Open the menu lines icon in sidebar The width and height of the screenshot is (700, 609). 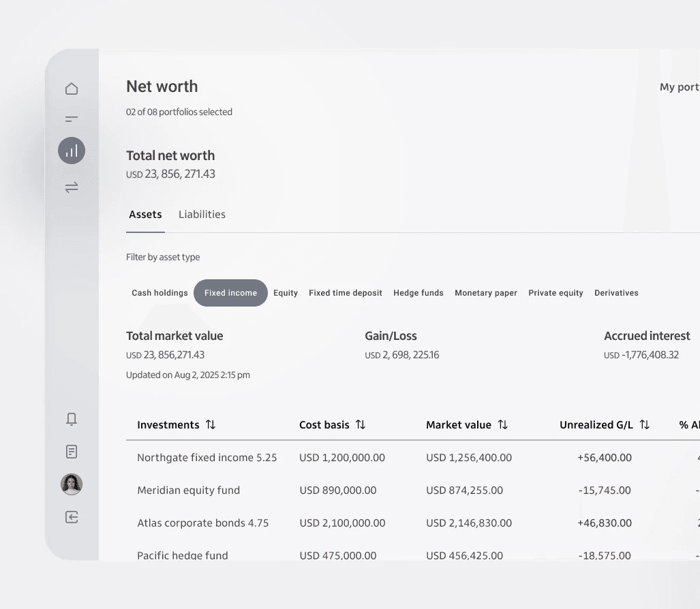[x=72, y=119]
